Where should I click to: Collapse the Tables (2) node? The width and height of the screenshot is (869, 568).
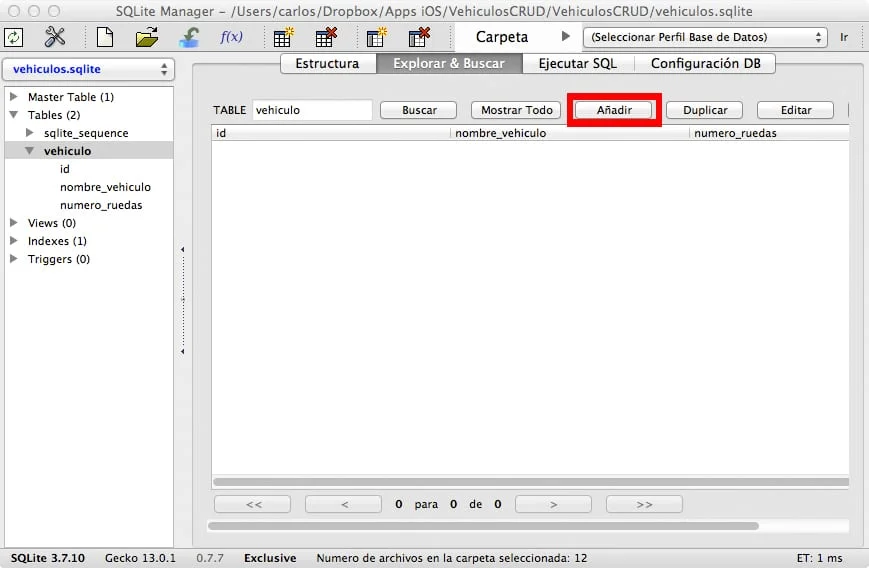[x=14, y=115]
